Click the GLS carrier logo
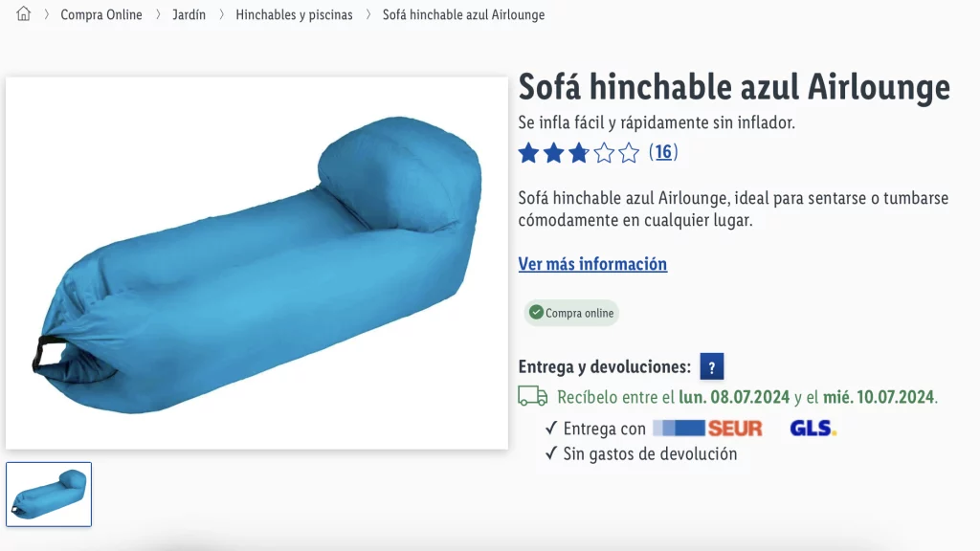The width and height of the screenshot is (980, 551). pyautogui.click(x=813, y=428)
